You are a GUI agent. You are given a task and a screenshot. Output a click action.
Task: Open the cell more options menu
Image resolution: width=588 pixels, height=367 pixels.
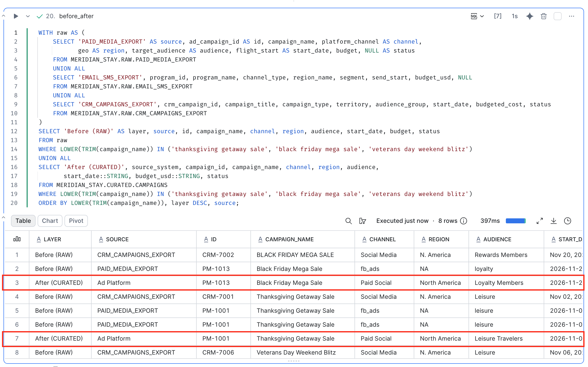pyautogui.click(x=572, y=16)
